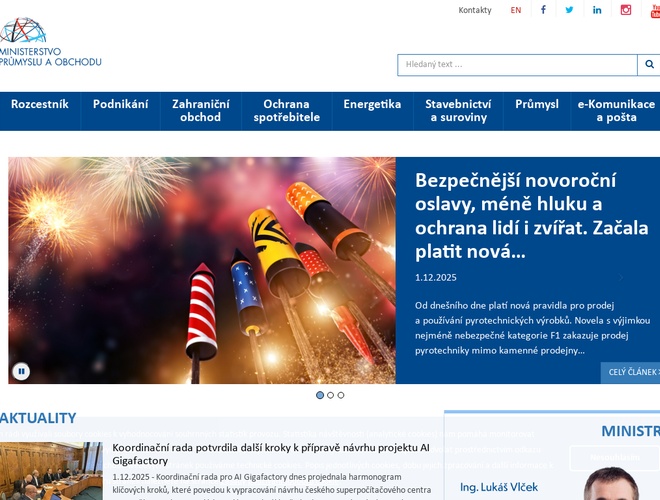Viewport: 660px width, 500px height.
Task: Open the Rozcestník menu
Action: point(40,105)
